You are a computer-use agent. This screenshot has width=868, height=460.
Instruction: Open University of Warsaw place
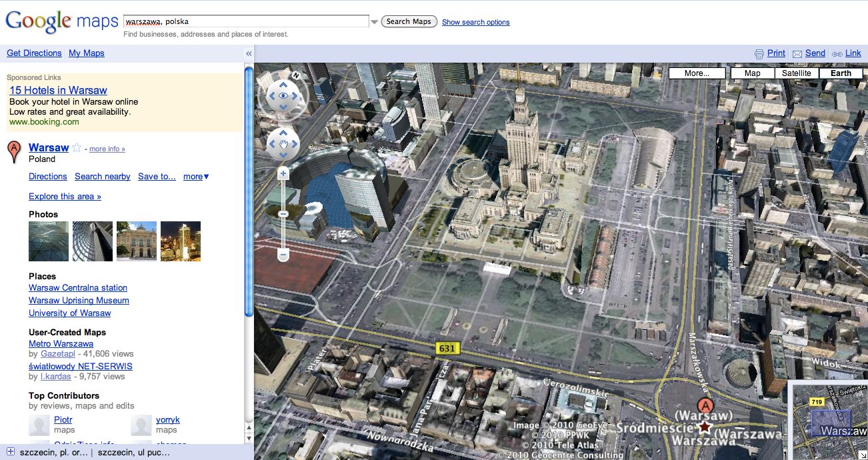(x=70, y=313)
